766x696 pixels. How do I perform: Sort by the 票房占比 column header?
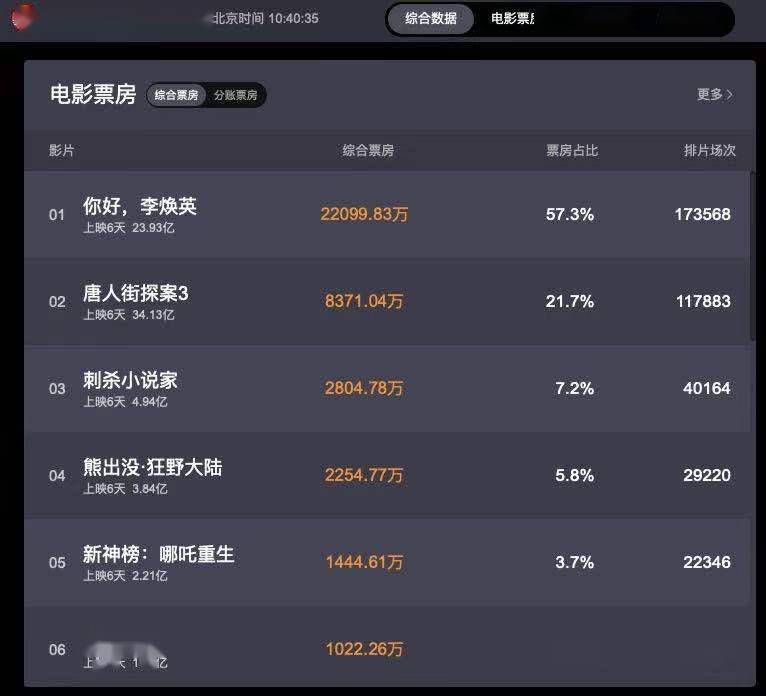tap(572, 150)
